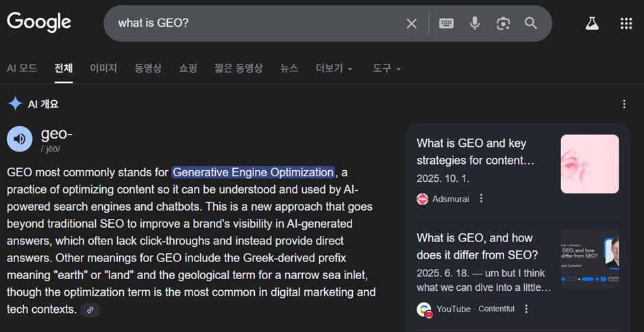
Task: Open the 뉴스 tab
Action: [289, 68]
